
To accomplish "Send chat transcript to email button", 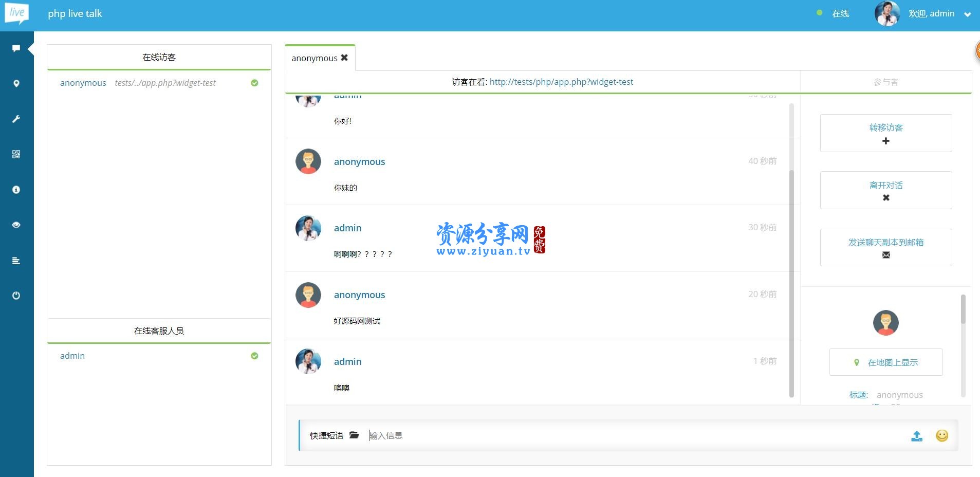I will (x=886, y=247).
